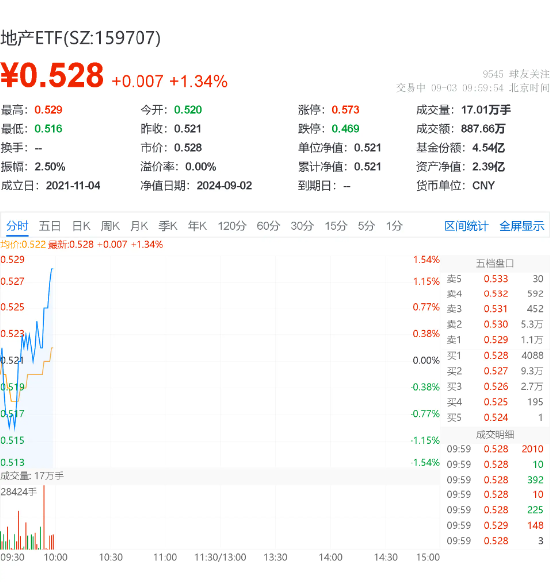Show the 年K chart
The height and width of the screenshot is (584, 550).
pos(197,226)
